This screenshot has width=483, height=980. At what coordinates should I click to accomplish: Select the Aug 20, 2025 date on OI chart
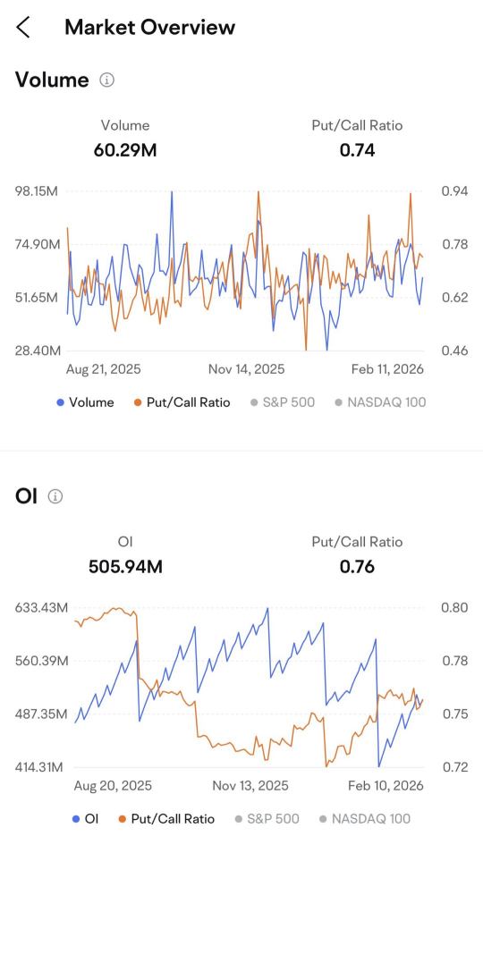tap(113, 786)
